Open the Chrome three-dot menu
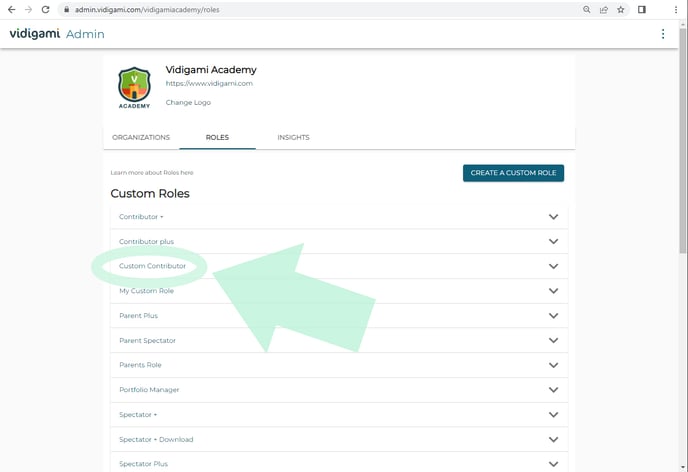Viewport: 688px width, 472px height. (676, 9)
